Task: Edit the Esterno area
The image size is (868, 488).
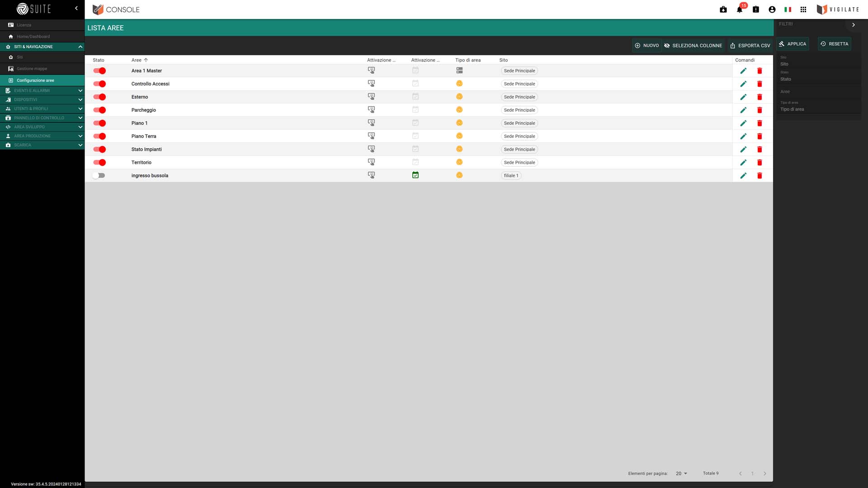Action: [x=743, y=97]
